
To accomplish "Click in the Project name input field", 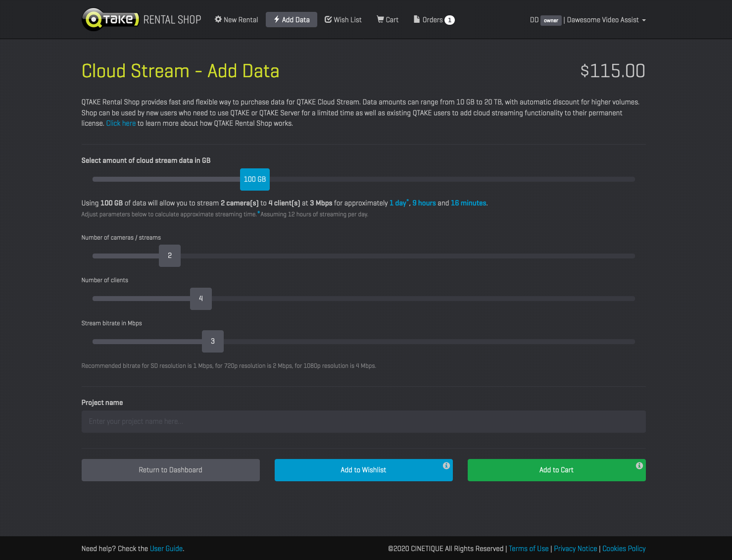I will pos(364,421).
